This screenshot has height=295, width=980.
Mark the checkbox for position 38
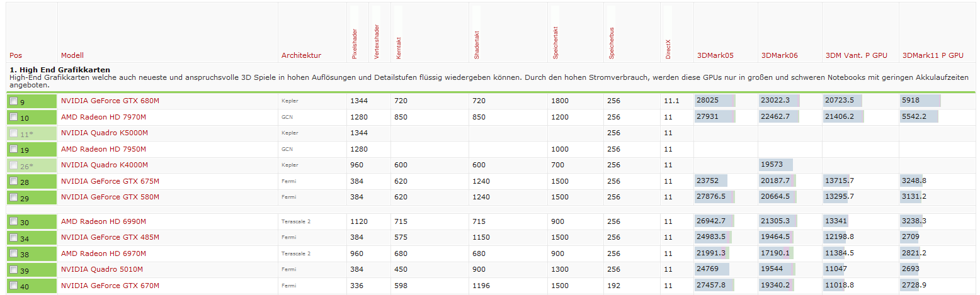[14, 254]
